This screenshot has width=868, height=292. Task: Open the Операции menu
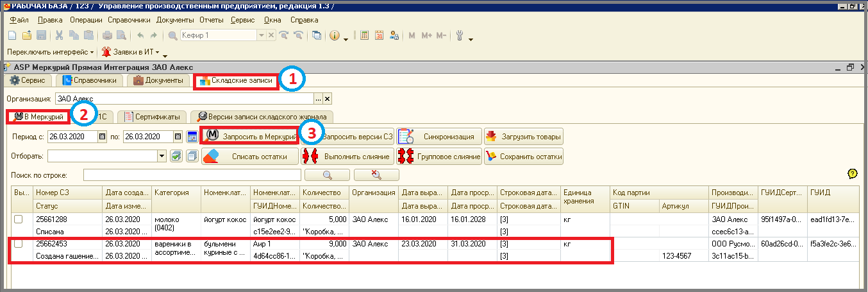(x=86, y=20)
